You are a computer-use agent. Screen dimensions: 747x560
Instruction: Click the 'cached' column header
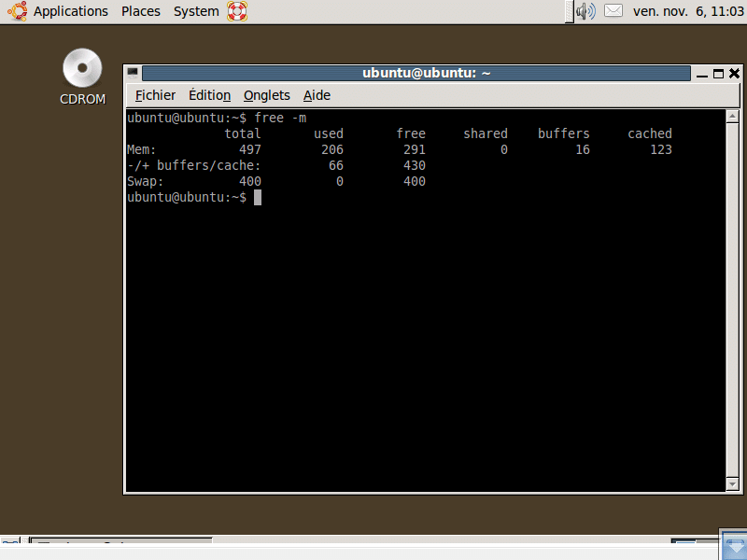(x=650, y=133)
